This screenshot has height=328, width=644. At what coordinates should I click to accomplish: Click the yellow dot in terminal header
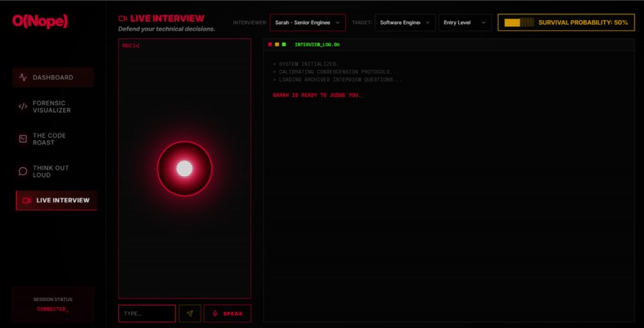click(276, 44)
